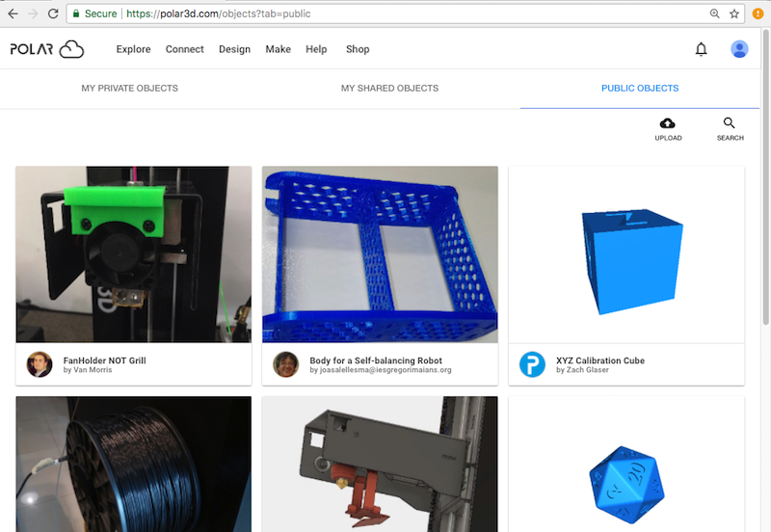This screenshot has width=771, height=532.
Task: Click the Polar Cloud logo
Action: coord(46,49)
